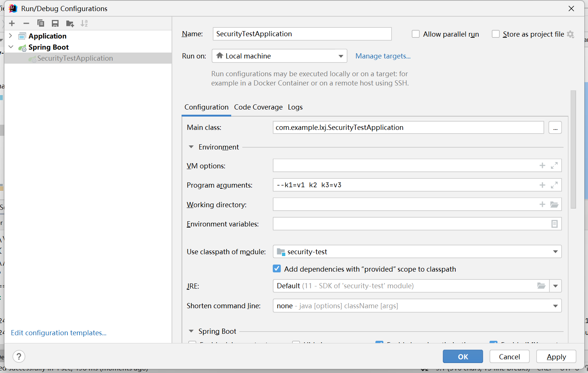This screenshot has height=373, width=588.
Task: Click the Save Configuration icon
Action: pos(55,23)
